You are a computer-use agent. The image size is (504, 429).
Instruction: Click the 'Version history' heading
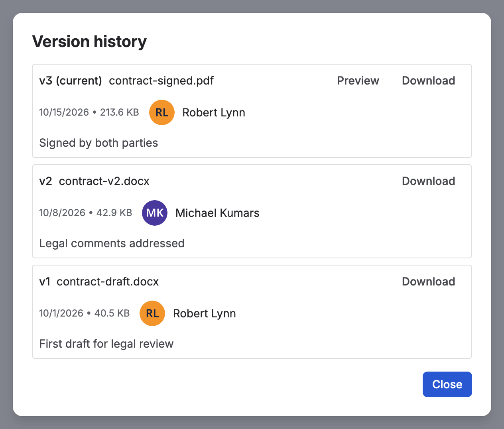pyautogui.click(x=89, y=41)
